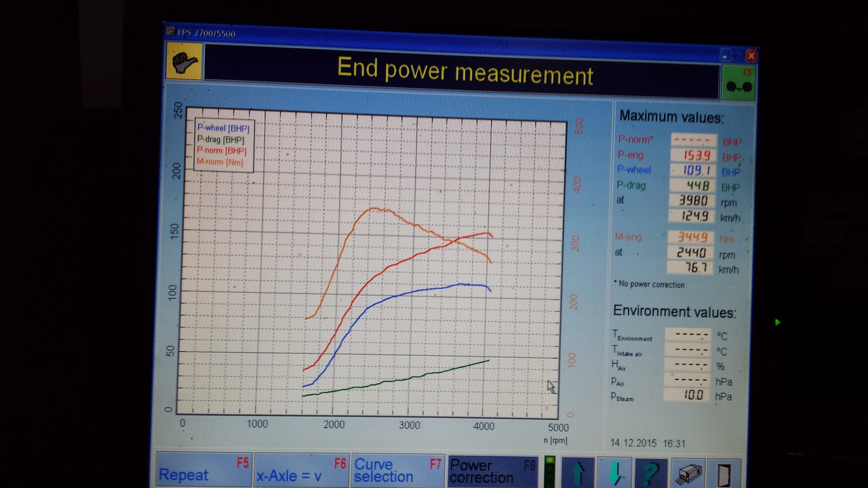Click the Repeat F5 button
The height and width of the screenshot is (488, 868).
coord(204,469)
